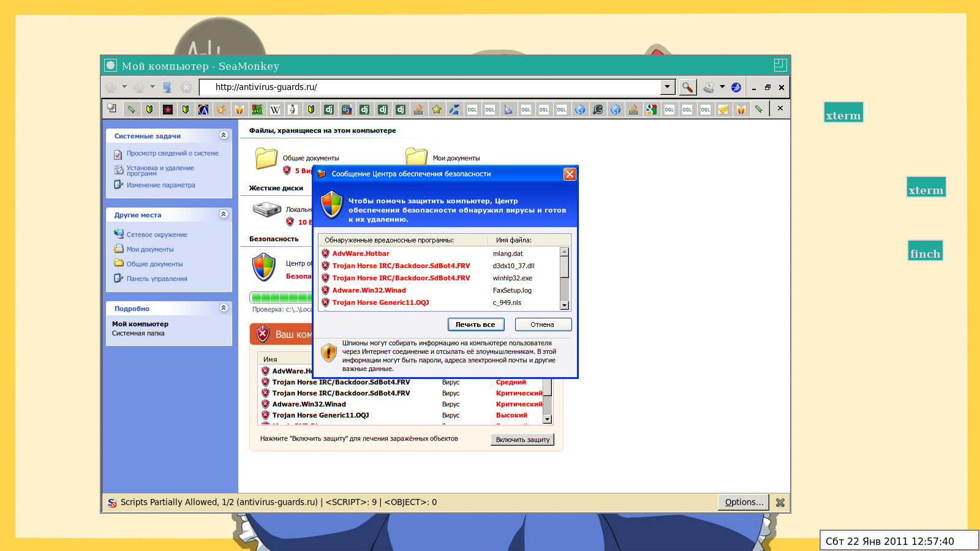Click the red shield beside Ваш ком banner
Screen dimensions: 980x551
point(263,334)
